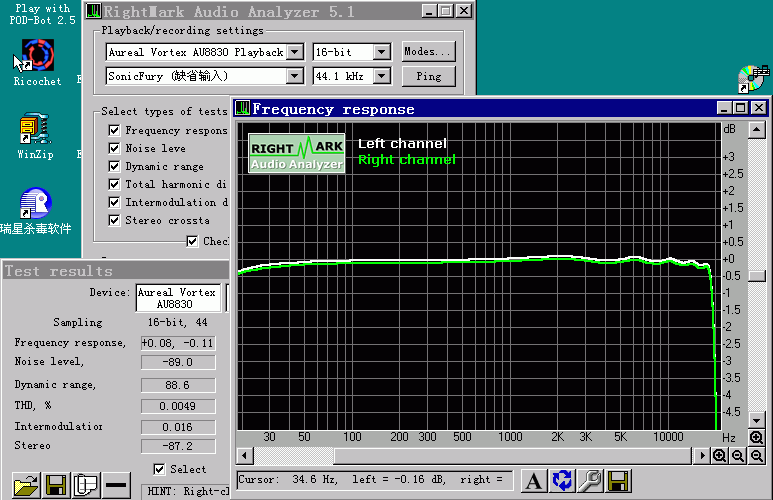Click the blue recycle arrows icon
This screenshot has width=773, height=500.
pyautogui.click(x=562, y=481)
